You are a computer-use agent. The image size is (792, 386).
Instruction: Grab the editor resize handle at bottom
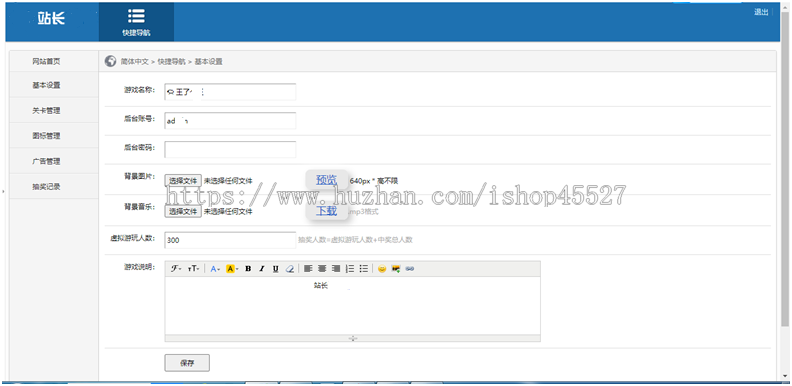click(353, 338)
